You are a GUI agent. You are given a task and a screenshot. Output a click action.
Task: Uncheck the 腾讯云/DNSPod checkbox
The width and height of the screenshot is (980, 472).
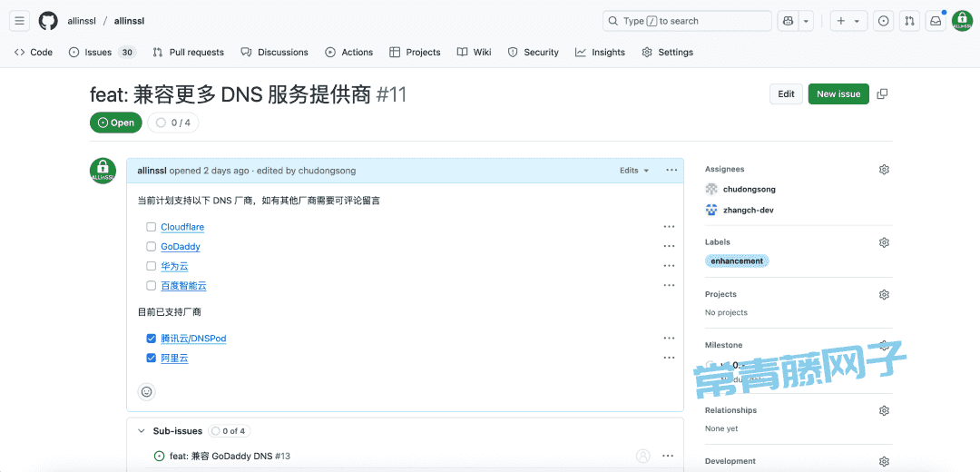(151, 339)
